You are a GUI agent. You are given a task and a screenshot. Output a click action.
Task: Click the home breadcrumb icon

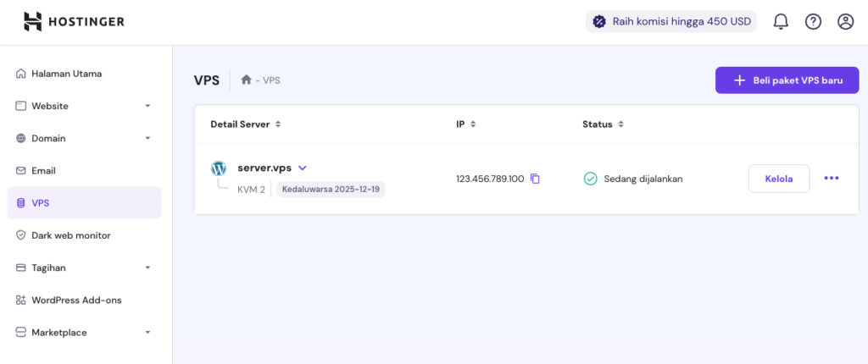(246, 80)
